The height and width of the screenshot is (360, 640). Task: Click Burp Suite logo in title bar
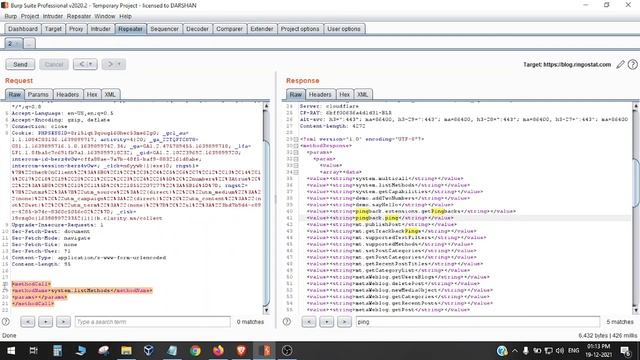(x=4, y=5)
